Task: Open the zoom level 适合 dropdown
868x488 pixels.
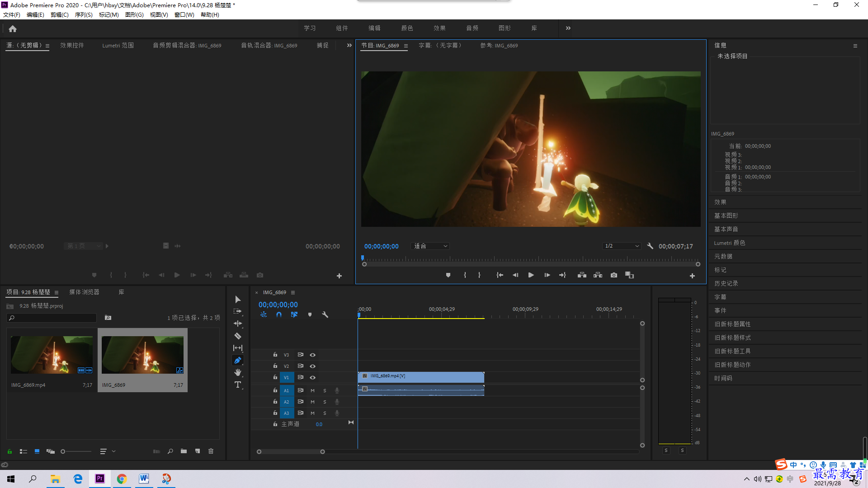Action: tap(429, 246)
